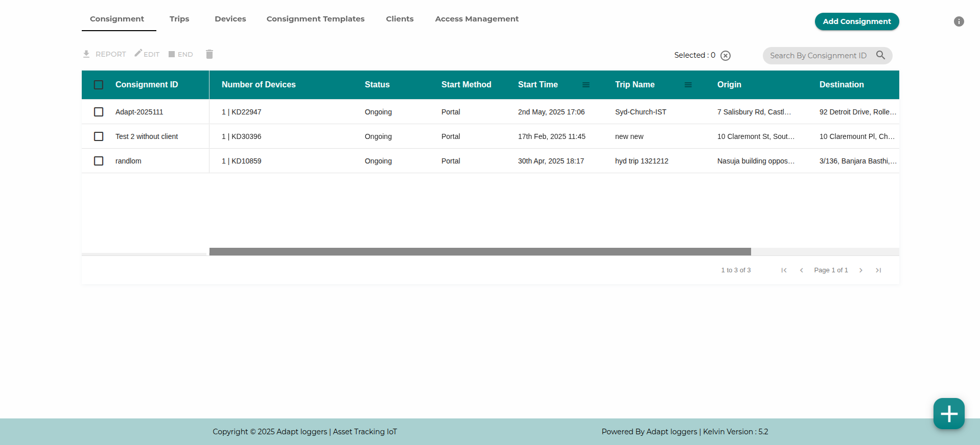Viewport: 980px width, 445px height.
Task: Click trip name hyd trip 1321212
Action: [x=642, y=161]
